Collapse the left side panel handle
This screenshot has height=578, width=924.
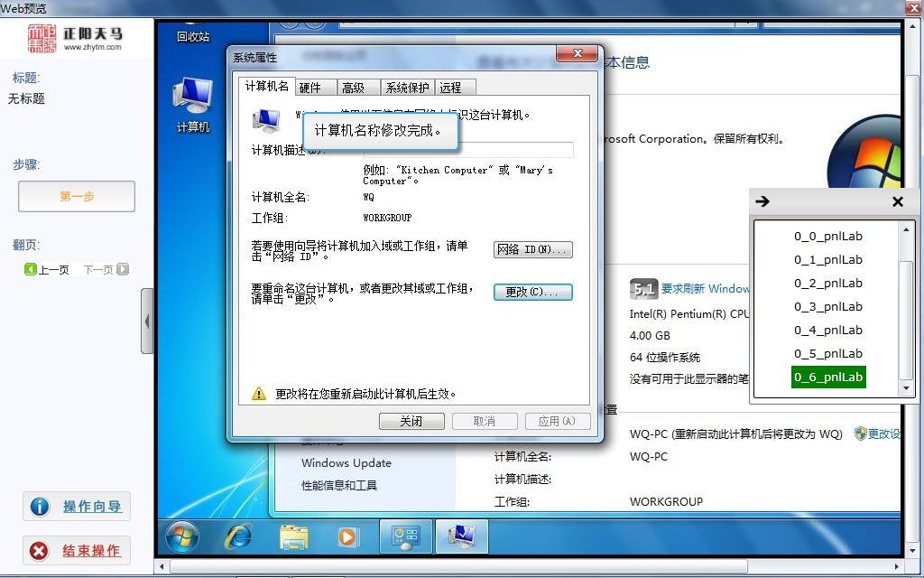tap(147, 321)
